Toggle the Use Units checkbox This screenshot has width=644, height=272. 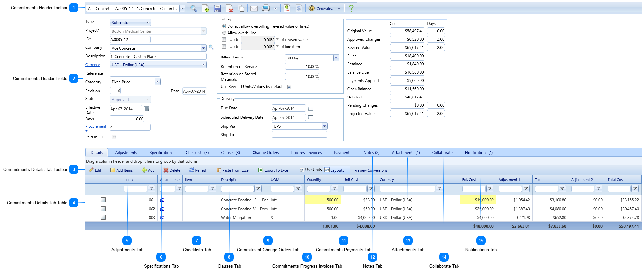[x=302, y=170]
